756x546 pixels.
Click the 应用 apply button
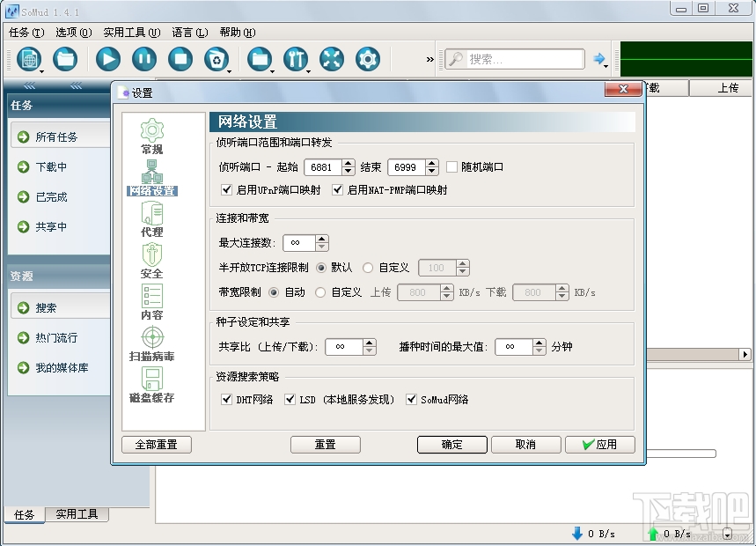(600, 444)
